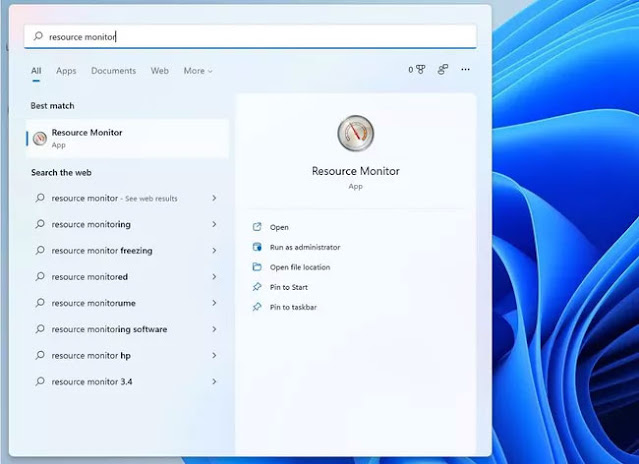
Task: Click the 'resource monitor 3.4' web suggestion
Action: point(92,382)
